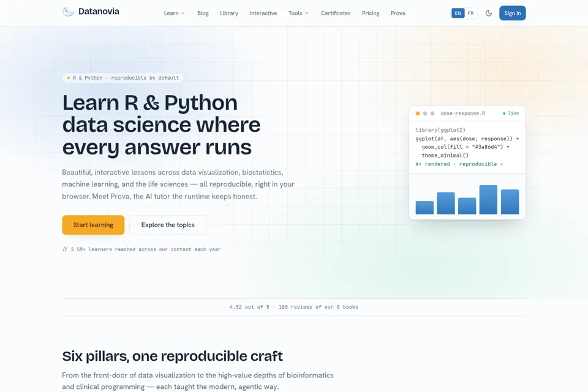Switch language to FR
Screen dimensions: 588x392
(470, 13)
